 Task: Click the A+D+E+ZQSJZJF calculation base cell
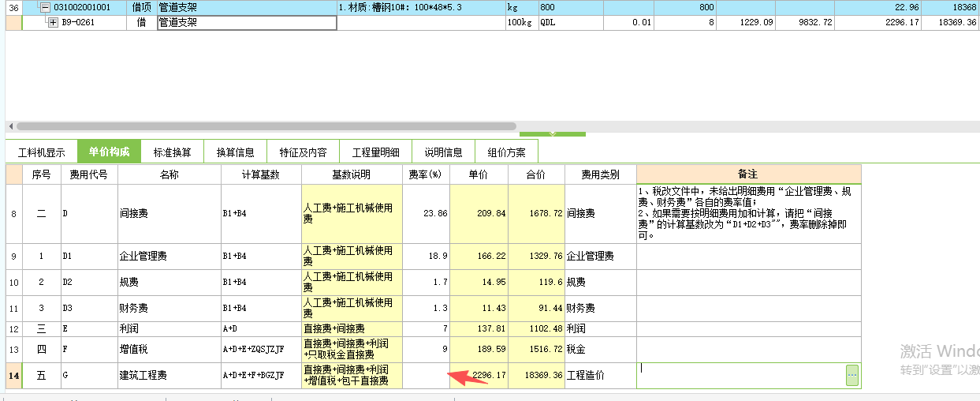[x=261, y=350]
